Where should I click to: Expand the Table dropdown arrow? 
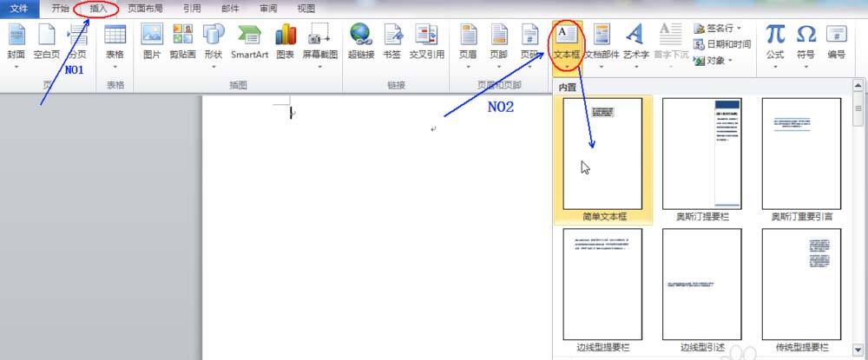[115, 67]
